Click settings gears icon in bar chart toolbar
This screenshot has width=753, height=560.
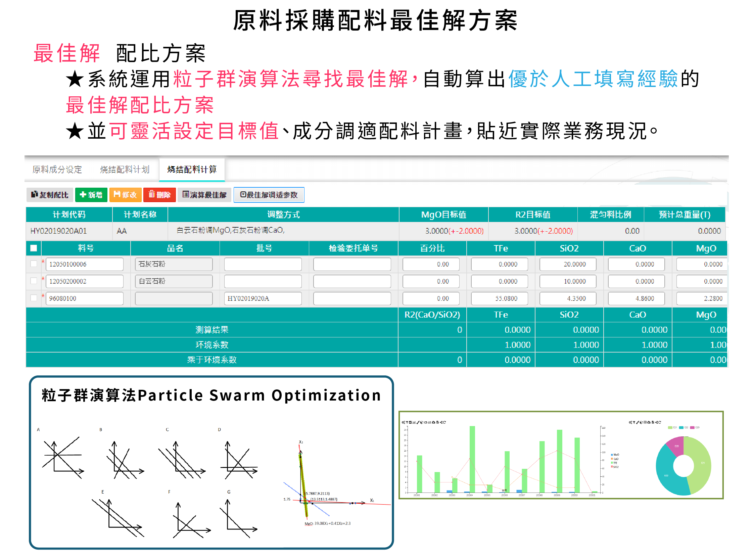click(x=404, y=422)
